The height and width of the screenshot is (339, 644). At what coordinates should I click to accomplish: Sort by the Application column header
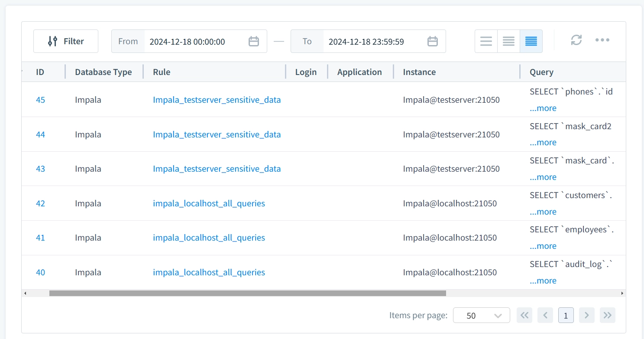(x=359, y=72)
